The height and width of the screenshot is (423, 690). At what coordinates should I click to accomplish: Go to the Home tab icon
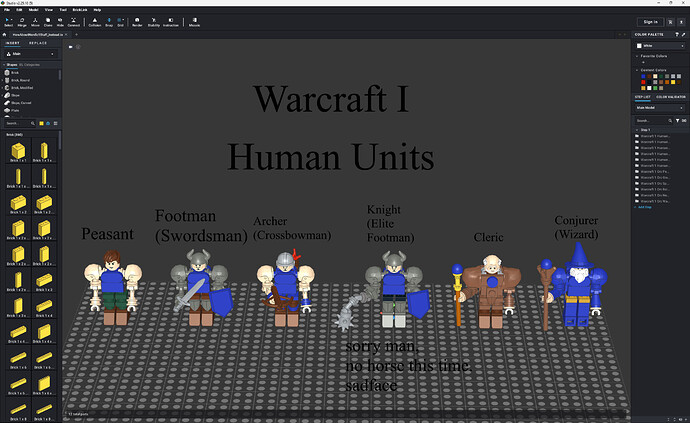pyautogui.click(x=4, y=34)
